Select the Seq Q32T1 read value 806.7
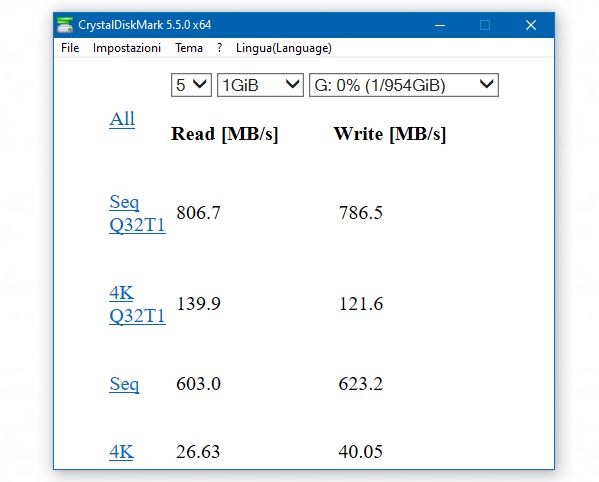This screenshot has height=482, width=599. coord(198,213)
